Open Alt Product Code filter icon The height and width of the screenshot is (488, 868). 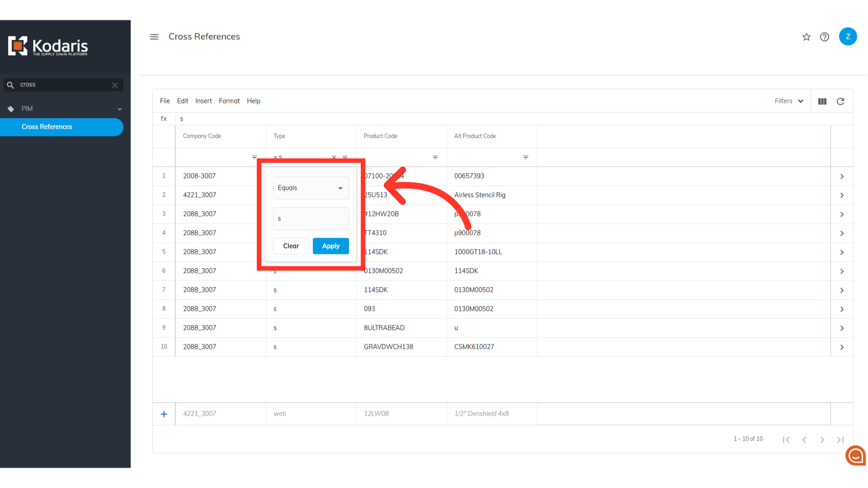click(x=525, y=157)
